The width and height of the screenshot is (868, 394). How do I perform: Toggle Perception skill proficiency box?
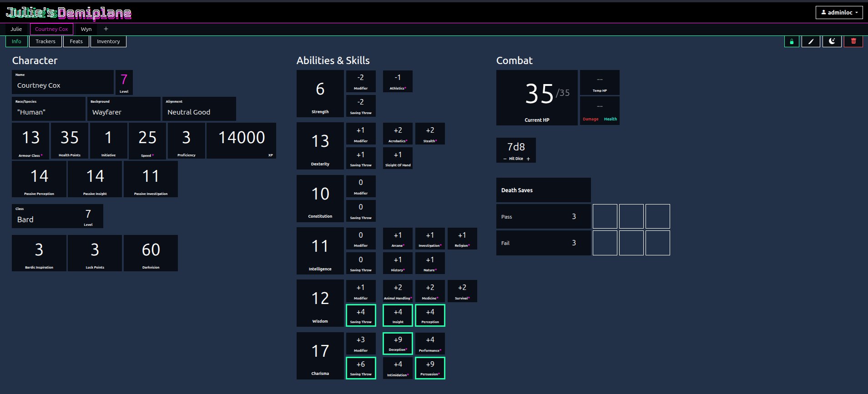click(430, 315)
